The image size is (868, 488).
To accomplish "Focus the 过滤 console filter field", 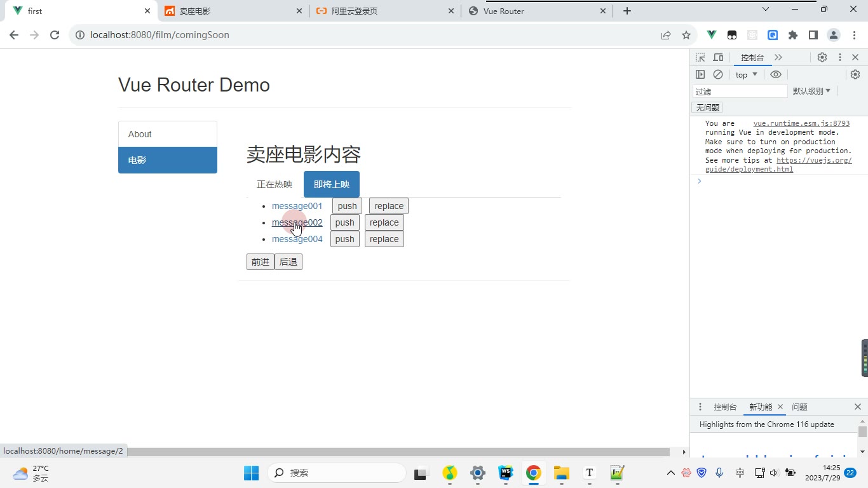I will click(x=740, y=91).
